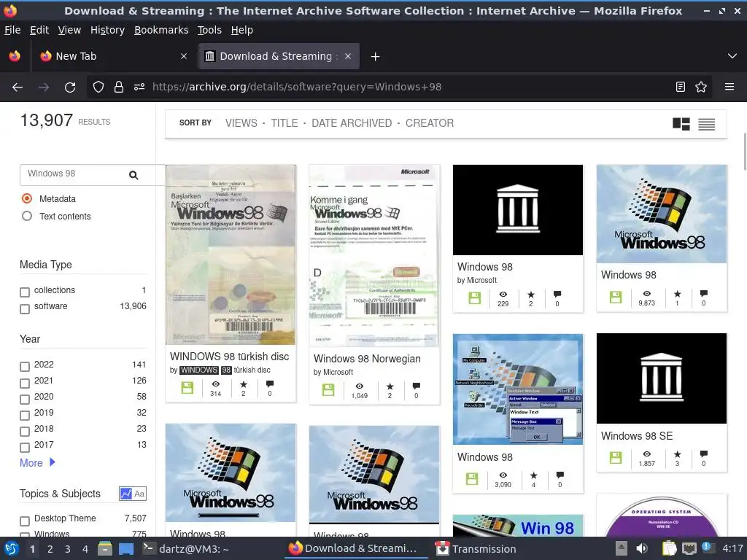Sort results by CREATOR
The image size is (747, 560).
coord(429,123)
